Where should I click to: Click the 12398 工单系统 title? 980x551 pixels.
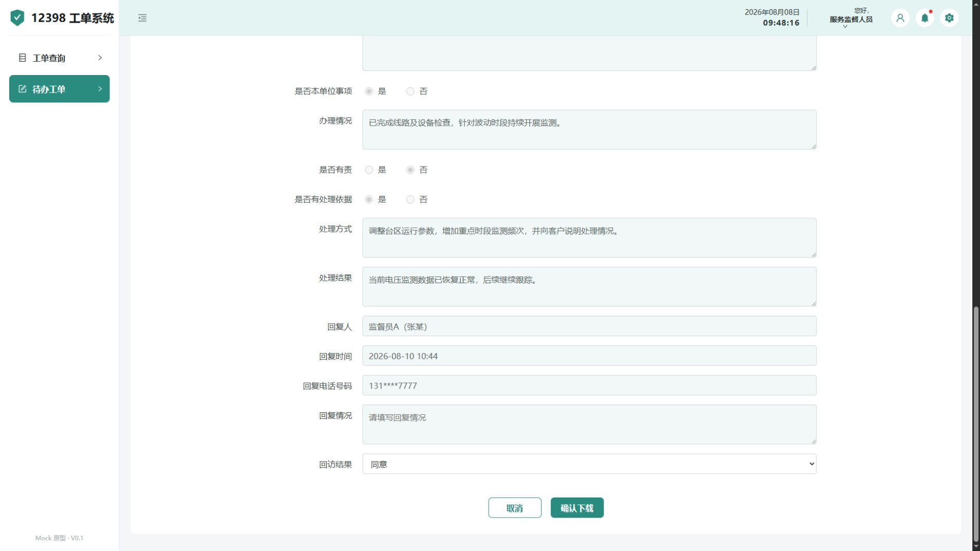pos(73,18)
